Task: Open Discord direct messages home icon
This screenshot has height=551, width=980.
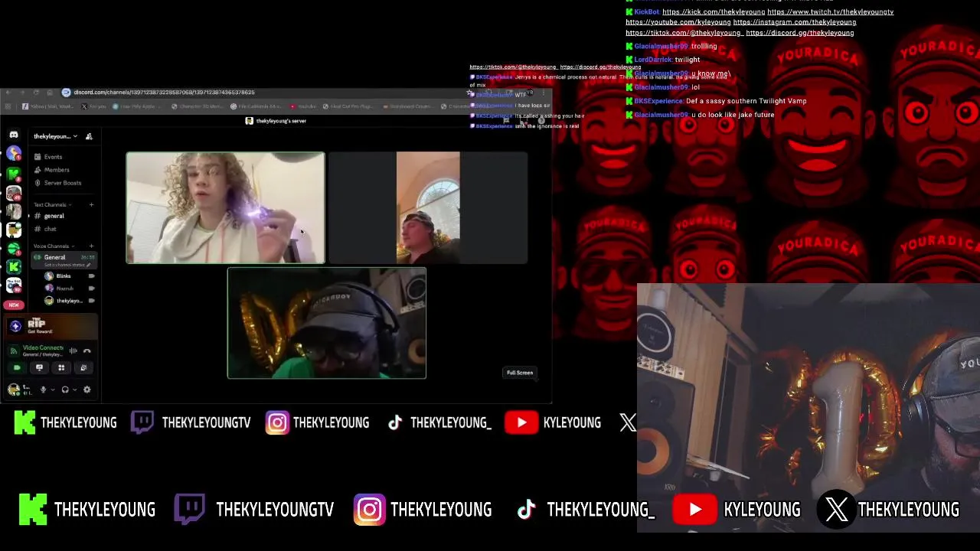Action: (x=14, y=135)
